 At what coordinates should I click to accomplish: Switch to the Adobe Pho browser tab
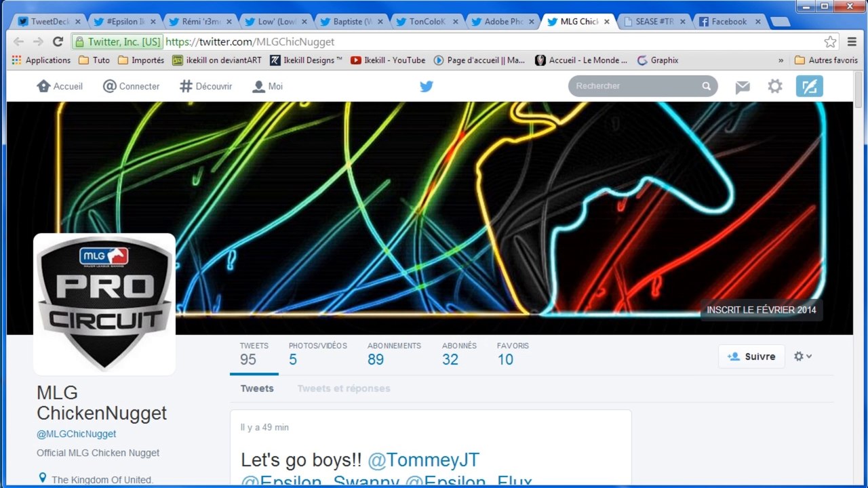[504, 22]
